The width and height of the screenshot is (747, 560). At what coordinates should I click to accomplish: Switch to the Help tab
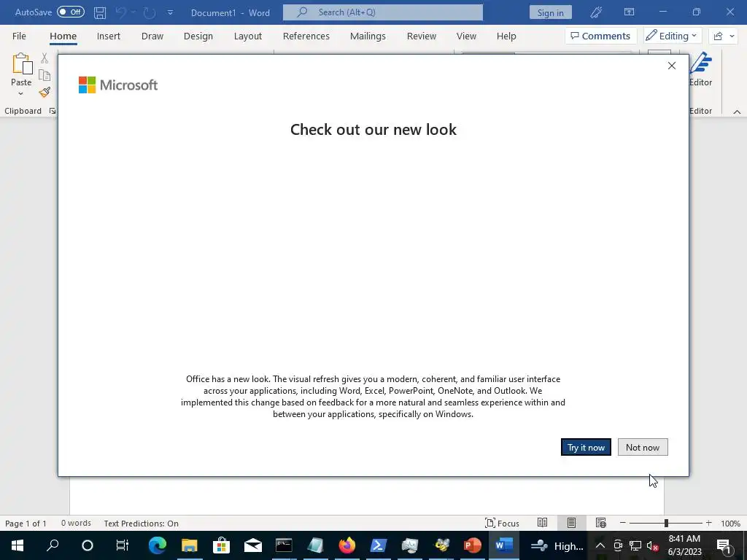pos(506,36)
